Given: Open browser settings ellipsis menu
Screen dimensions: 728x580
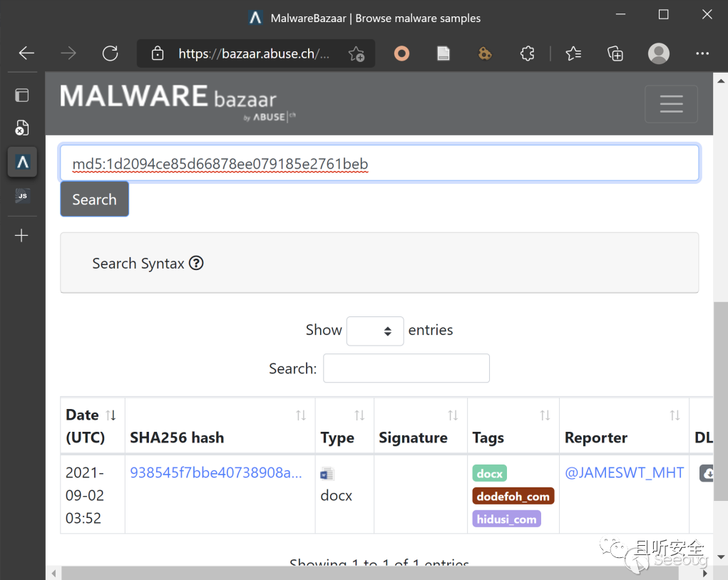Looking at the screenshot, I should coord(702,53).
